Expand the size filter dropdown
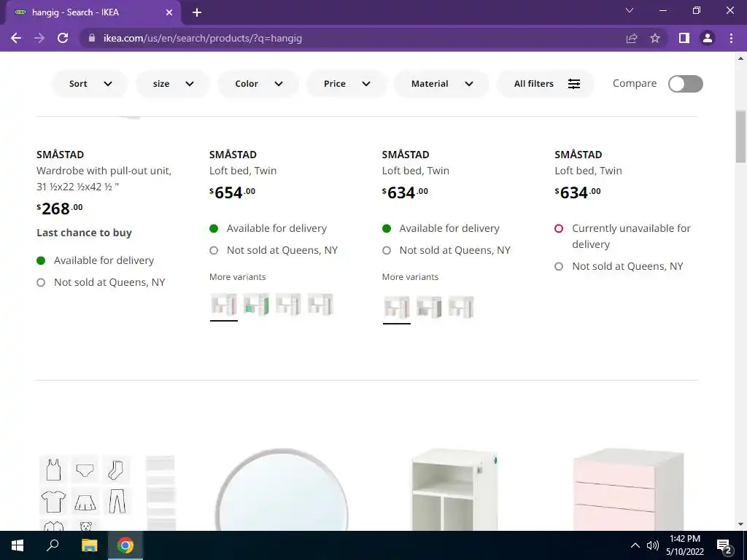This screenshot has width=747, height=560. [173, 84]
